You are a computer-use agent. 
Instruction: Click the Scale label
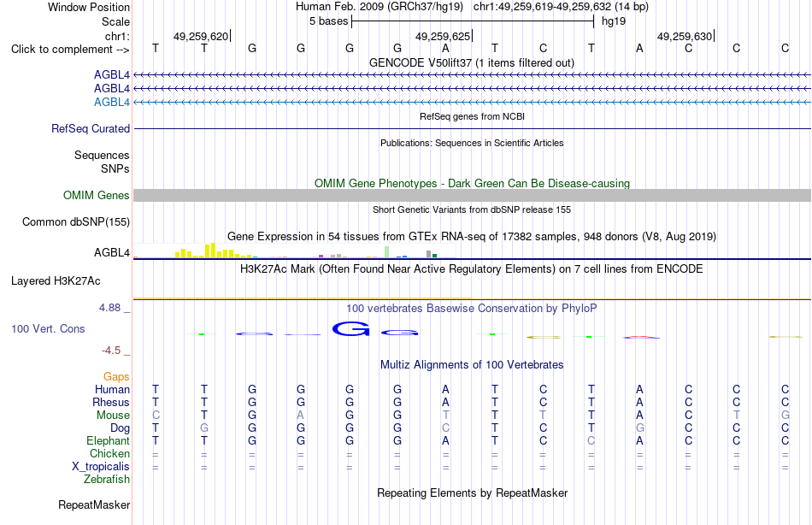115,21
